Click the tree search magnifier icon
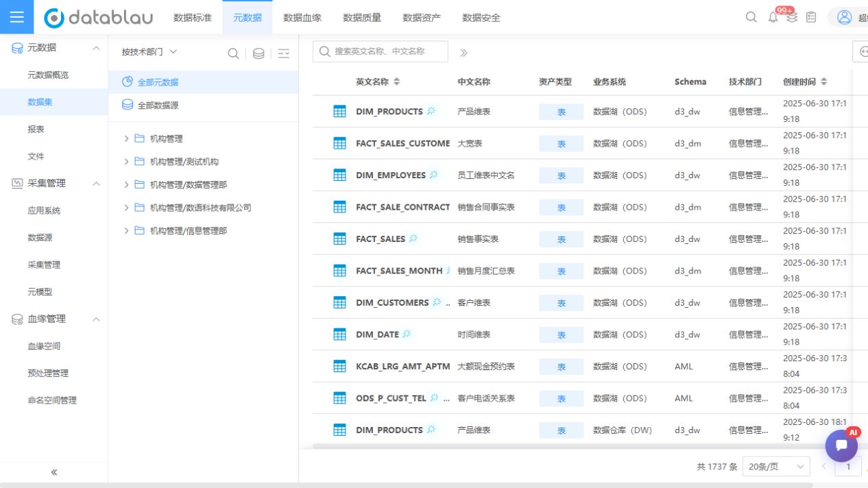 point(233,53)
